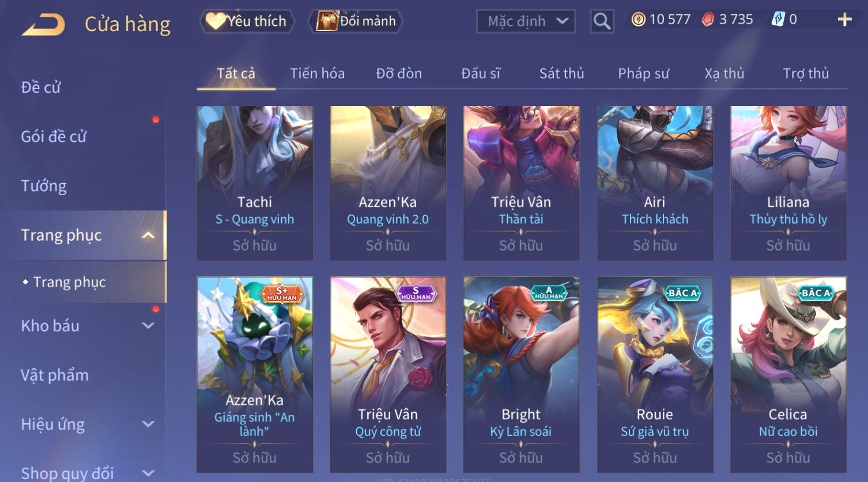Click the back arrow next to Cửa hàng
The height and width of the screenshot is (482, 868).
point(44,24)
